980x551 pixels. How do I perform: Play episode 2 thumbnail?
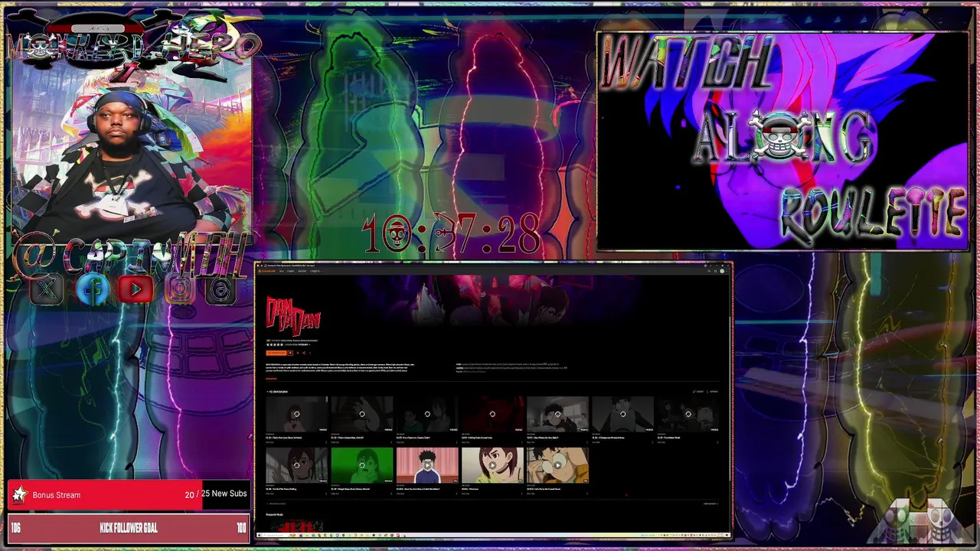[x=362, y=414]
